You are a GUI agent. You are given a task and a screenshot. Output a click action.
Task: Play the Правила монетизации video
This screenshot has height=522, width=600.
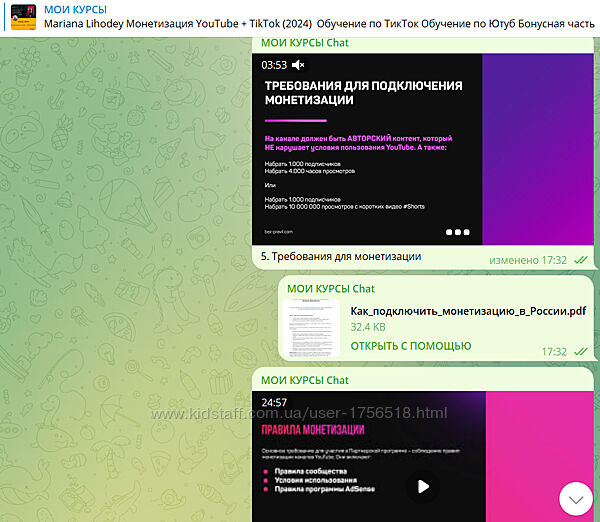click(423, 486)
